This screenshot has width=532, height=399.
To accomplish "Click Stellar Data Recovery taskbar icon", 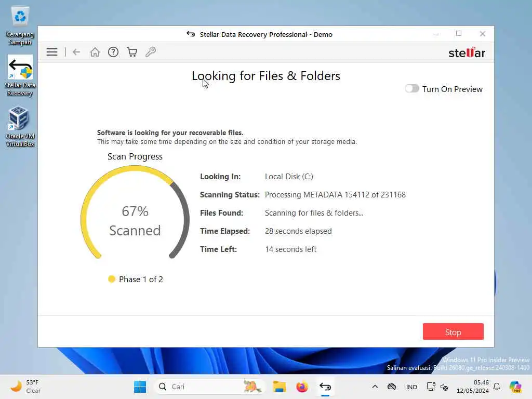I will coord(325,387).
